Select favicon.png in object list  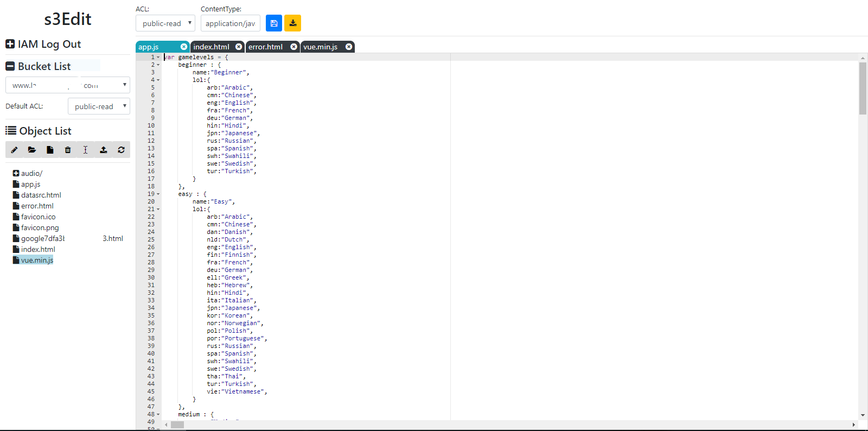pyautogui.click(x=40, y=227)
